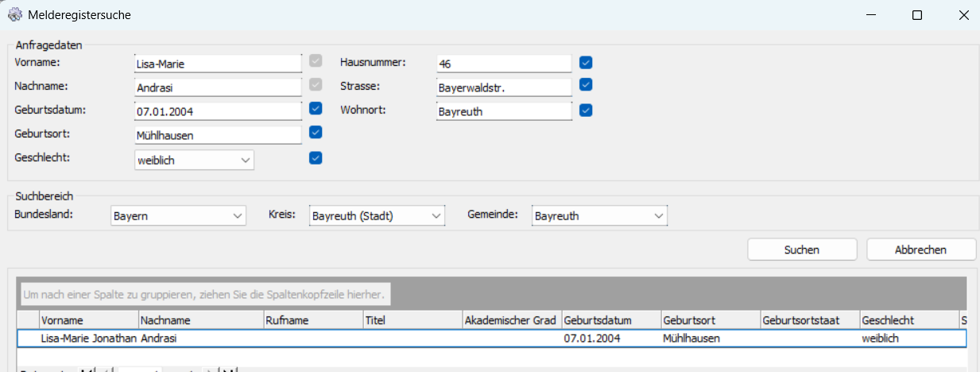
Task: Click the Geburtsort input field
Action: 218,135
